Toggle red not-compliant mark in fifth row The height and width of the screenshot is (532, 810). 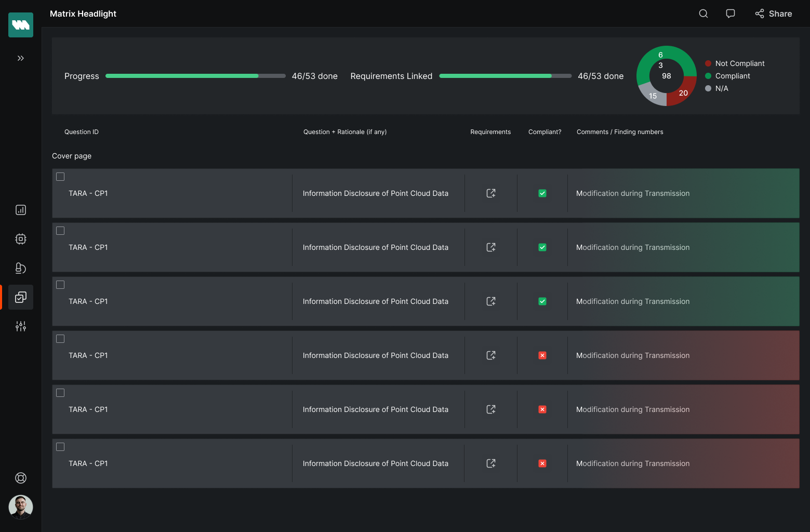(542, 409)
